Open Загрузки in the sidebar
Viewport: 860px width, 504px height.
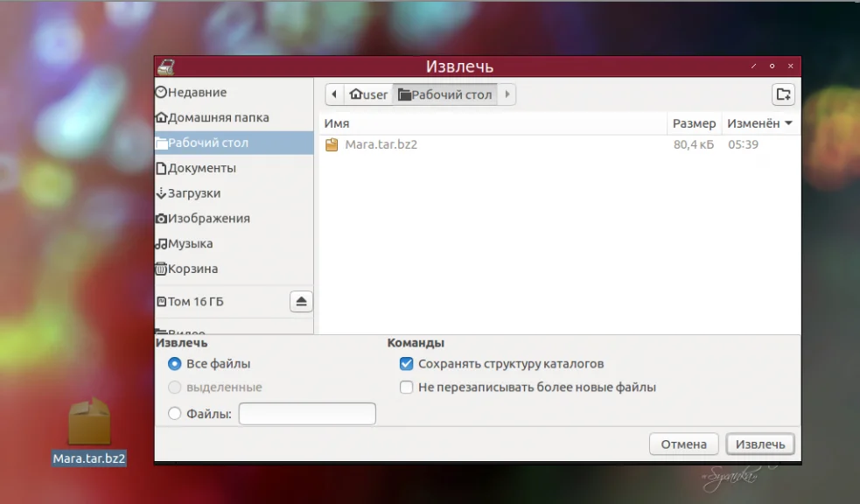click(234, 193)
